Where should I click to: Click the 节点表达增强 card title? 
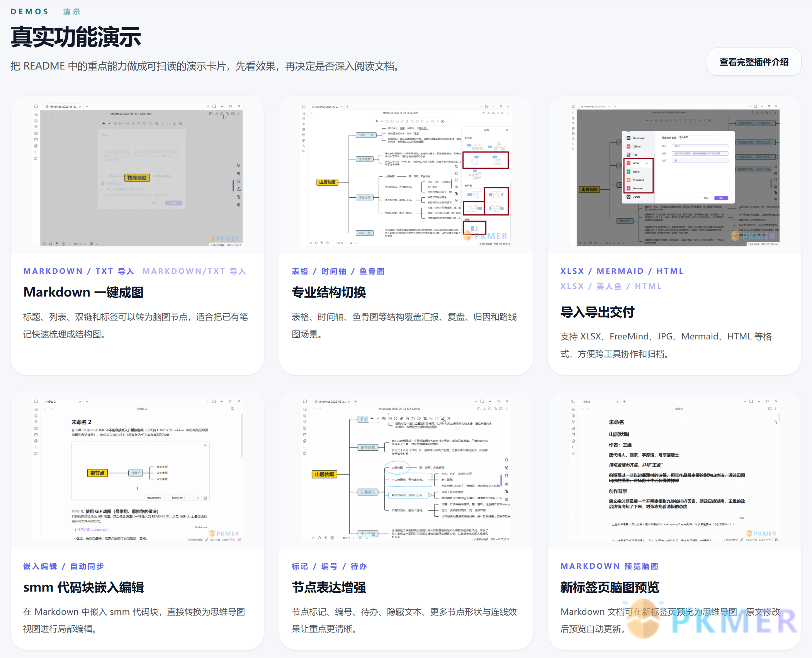(329, 587)
